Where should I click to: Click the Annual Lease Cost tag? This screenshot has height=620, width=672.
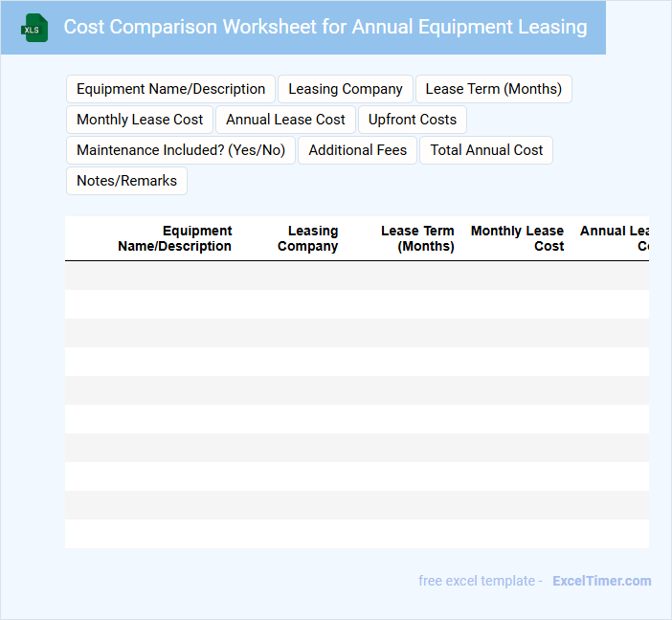285,120
